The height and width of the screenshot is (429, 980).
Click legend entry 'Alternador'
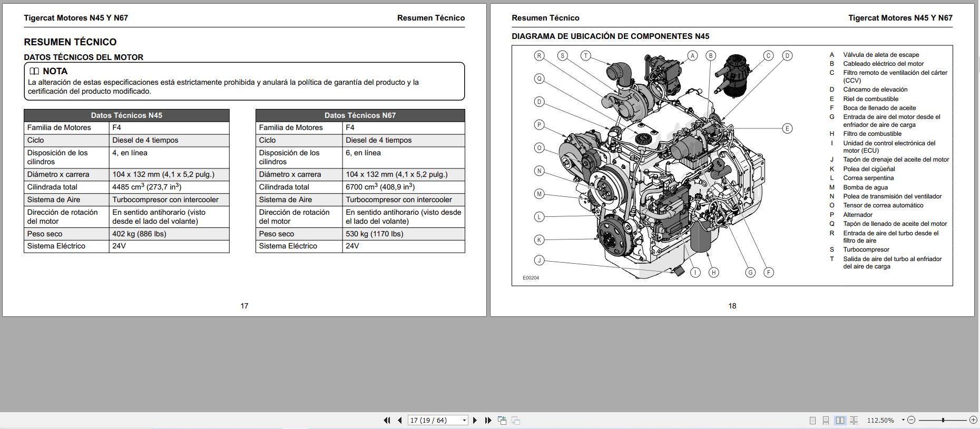point(858,215)
